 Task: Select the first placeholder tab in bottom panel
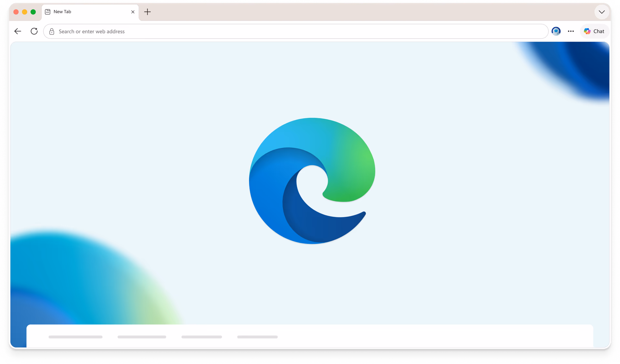[x=76, y=337]
